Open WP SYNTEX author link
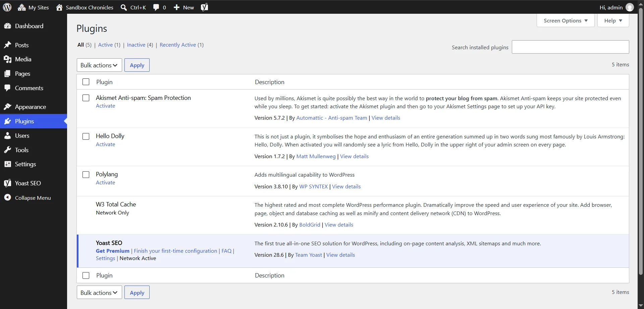 tap(313, 187)
